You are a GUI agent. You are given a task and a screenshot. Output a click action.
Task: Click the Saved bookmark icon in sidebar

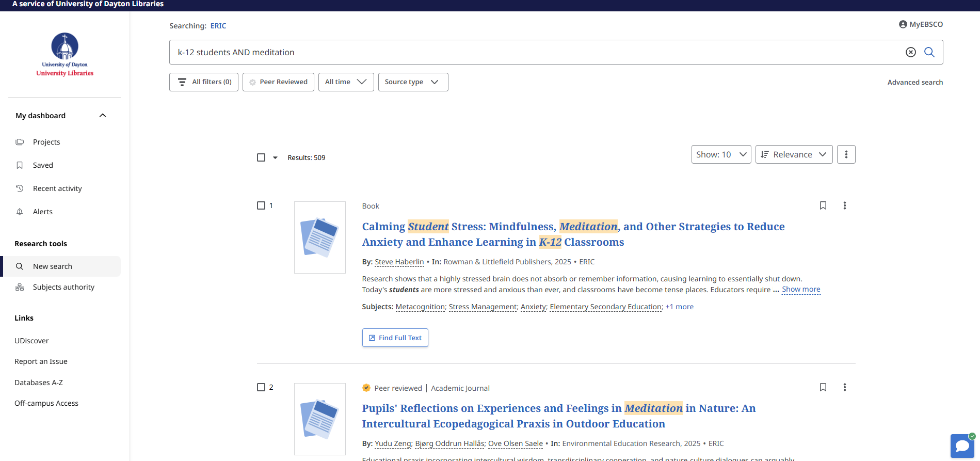tap(20, 165)
